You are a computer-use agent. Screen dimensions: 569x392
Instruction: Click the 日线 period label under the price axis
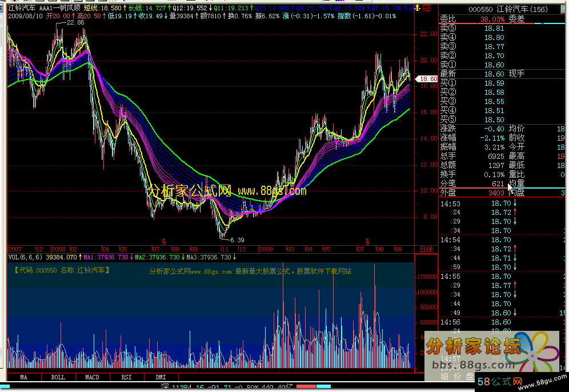(426, 249)
